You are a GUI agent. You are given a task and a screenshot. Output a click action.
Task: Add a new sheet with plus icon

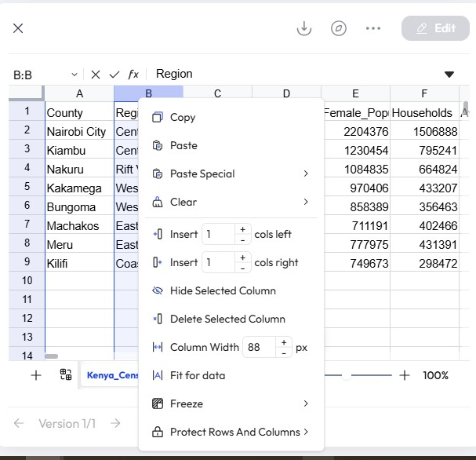[36, 375]
